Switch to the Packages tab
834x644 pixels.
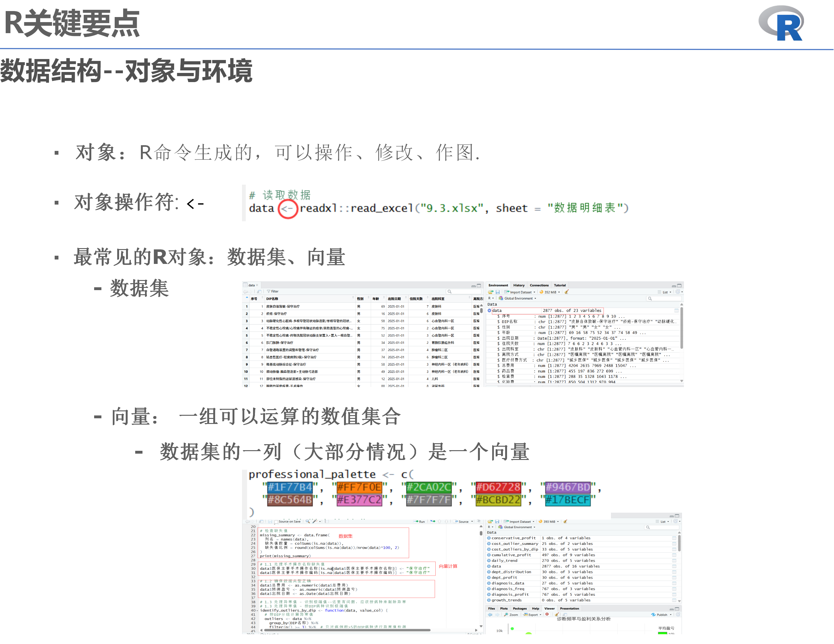[520, 609]
